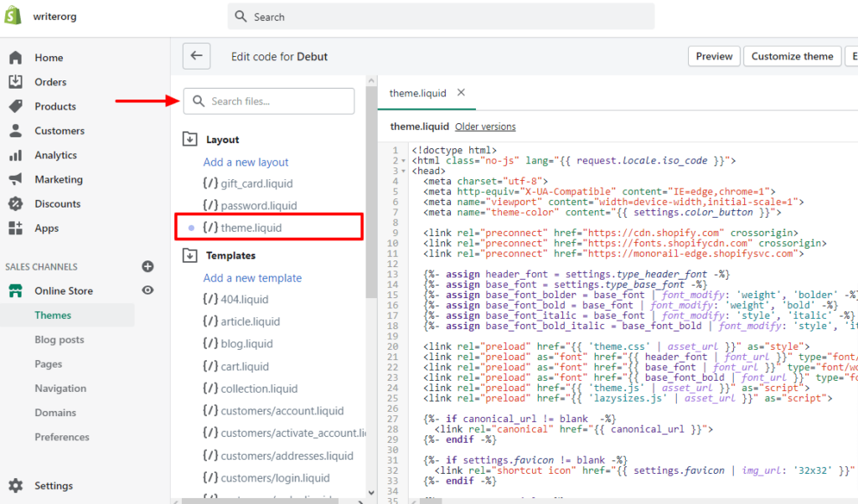This screenshot has width=858, height=504.
Task: Open the Products page
Action: tap(55, 106)
